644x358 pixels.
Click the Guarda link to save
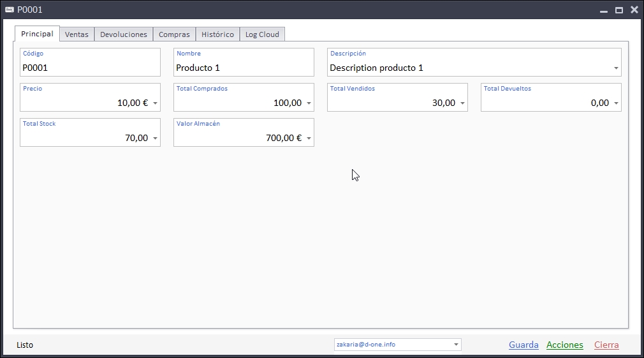tap(523, 345)
